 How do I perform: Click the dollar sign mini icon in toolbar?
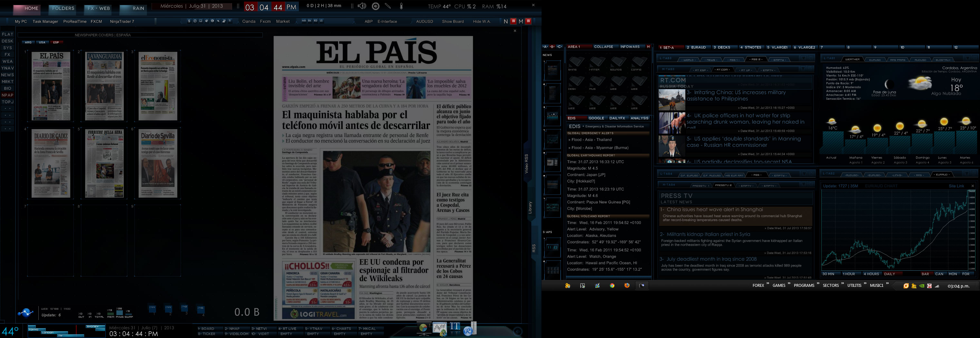(x=189, y=21)
